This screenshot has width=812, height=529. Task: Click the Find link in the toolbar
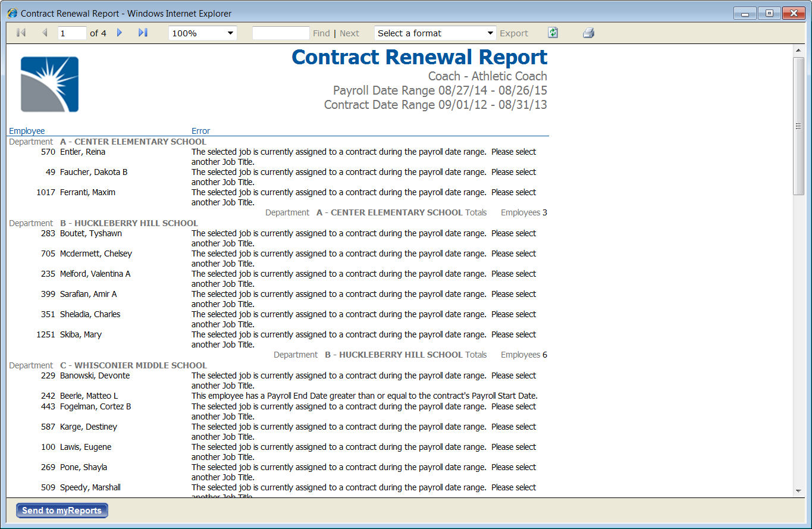click(x=321, y=33)
